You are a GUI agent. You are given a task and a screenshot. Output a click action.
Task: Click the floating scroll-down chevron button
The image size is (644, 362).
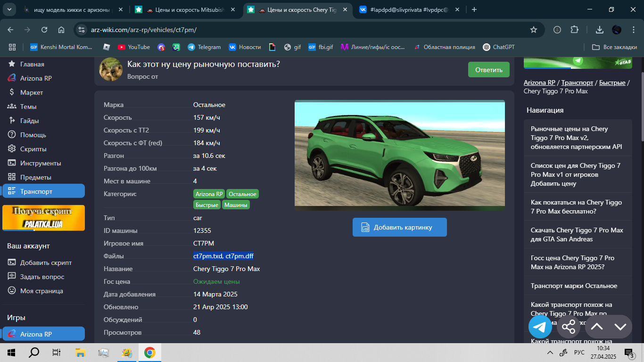pos(620,327)
